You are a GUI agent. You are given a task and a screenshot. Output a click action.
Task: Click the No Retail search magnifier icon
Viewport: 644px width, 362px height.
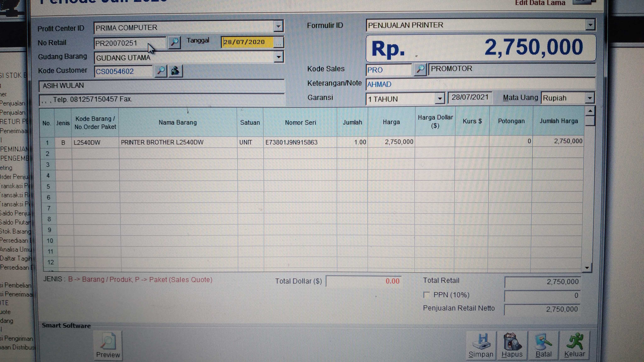(x=174, y=42)
